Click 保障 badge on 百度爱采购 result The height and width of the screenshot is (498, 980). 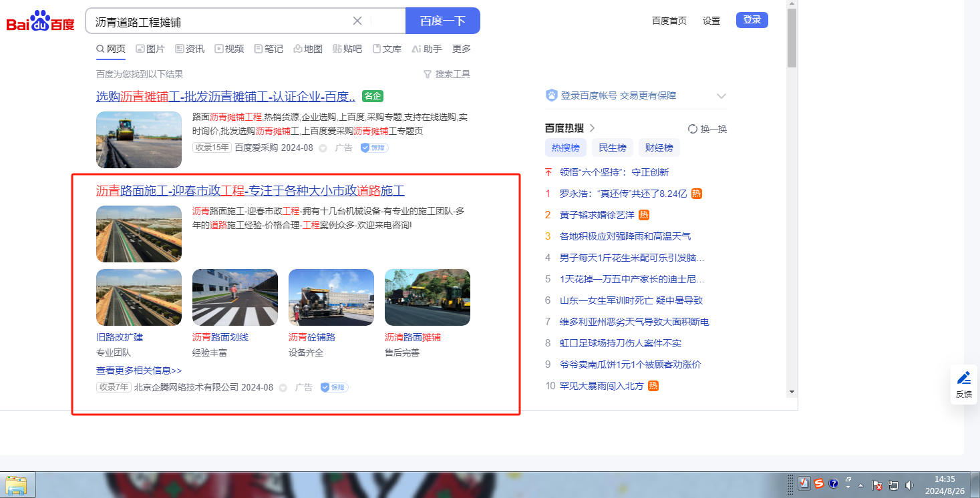(375, 148)
